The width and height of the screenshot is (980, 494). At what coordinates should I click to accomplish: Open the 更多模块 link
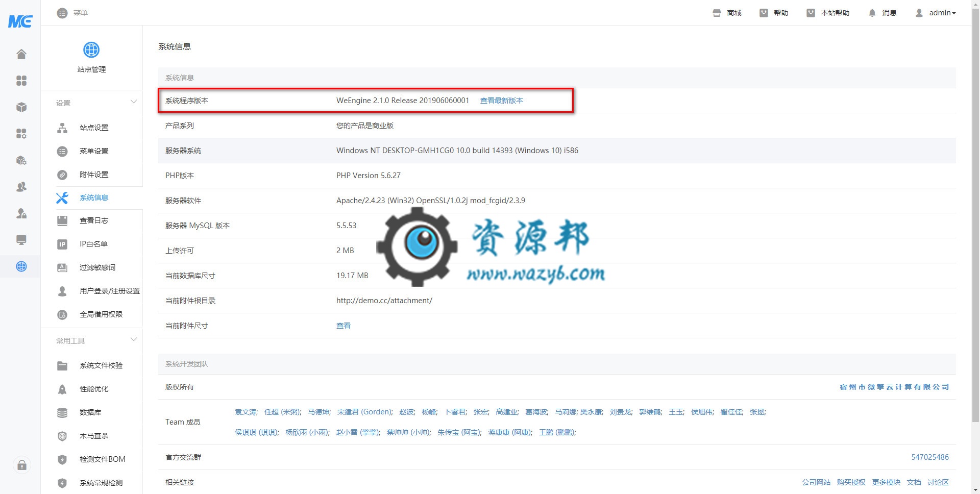tap(886, 482)
